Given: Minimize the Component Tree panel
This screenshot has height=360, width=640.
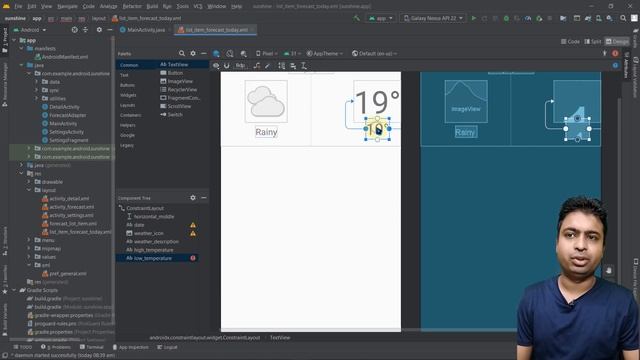Looking at the screenshot, I should click(x=204, y=198).
